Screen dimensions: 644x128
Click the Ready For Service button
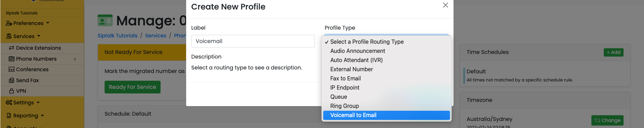coord(132,87)
